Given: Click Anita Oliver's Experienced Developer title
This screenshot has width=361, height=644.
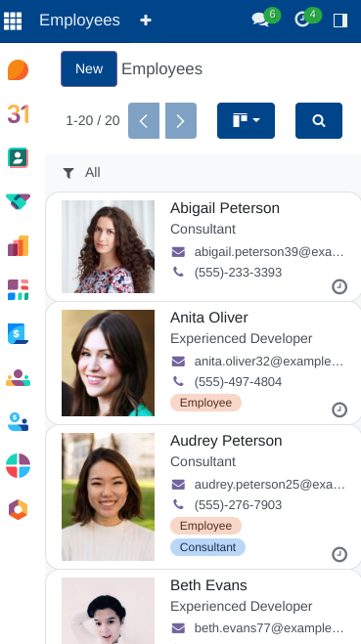Looking at the screenshot, I should [242, 338].
